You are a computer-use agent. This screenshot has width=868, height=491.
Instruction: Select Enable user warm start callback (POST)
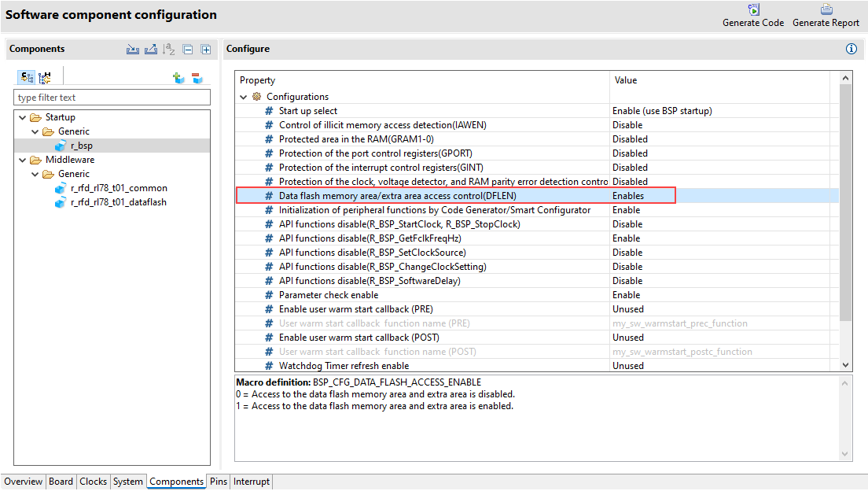[537, 338]
